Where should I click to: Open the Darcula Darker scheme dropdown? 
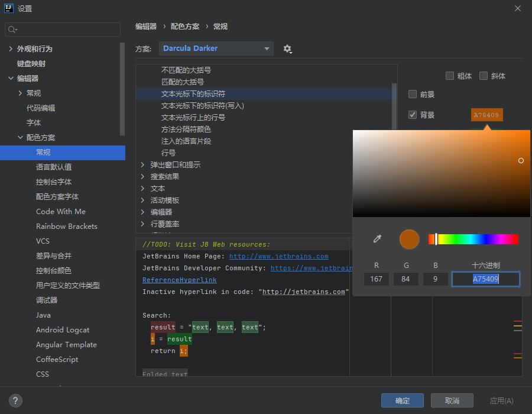(x=216, y=48)
